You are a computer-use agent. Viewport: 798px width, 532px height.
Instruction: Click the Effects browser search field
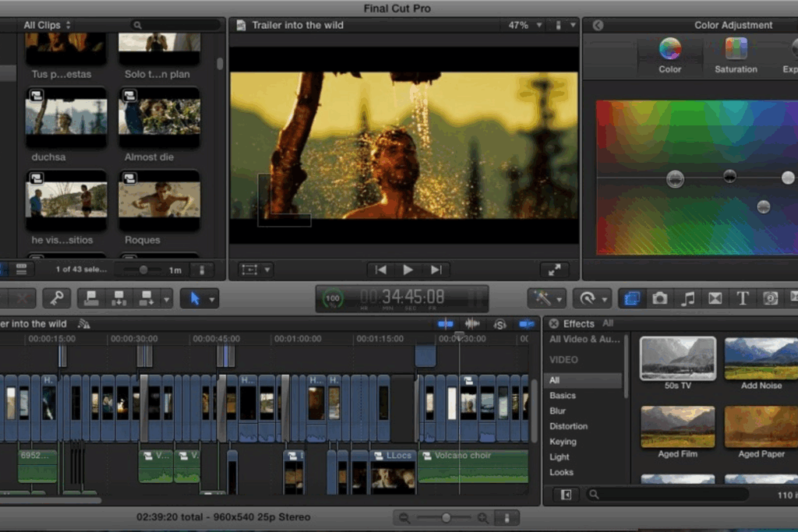pyautogui.click(x=668, y=495)
